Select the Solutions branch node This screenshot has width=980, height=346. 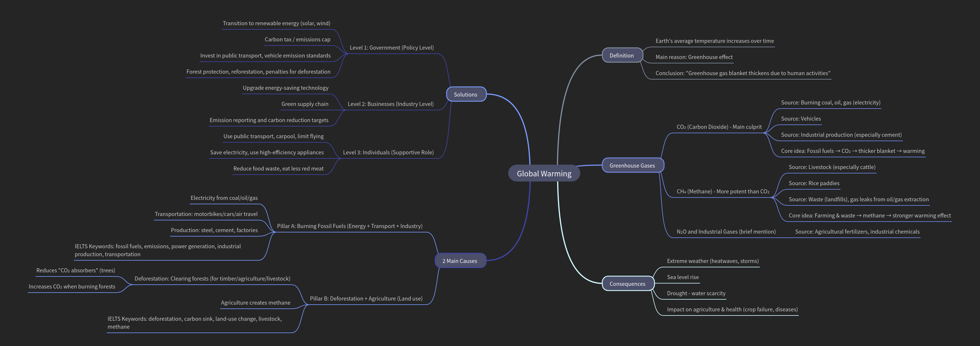(465, 94)
